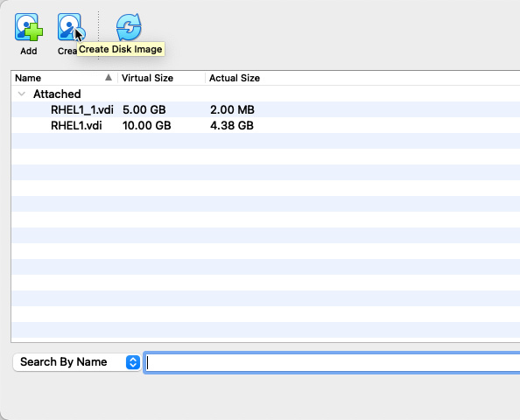Click the 10.00 GB virtual size cell
Screen dimensions: 520x420
click(x=146, y=126)
